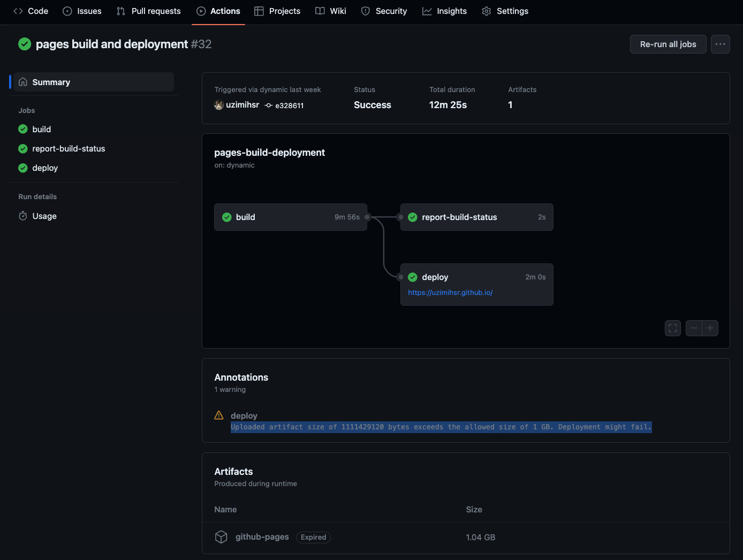Click the Settings gear icon
Image resolution: width=743 pixels, height=560 pixels.
click(487, 11)
